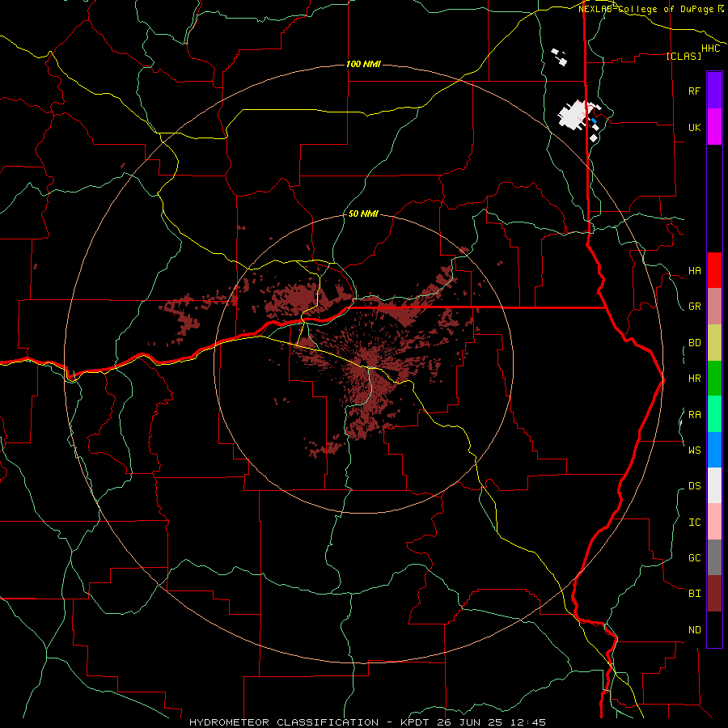The width and height of the screenshot is (728, 728).
Task: Click the white DS legend swatch
Action: pyautogui.click(x=714, y=485)
